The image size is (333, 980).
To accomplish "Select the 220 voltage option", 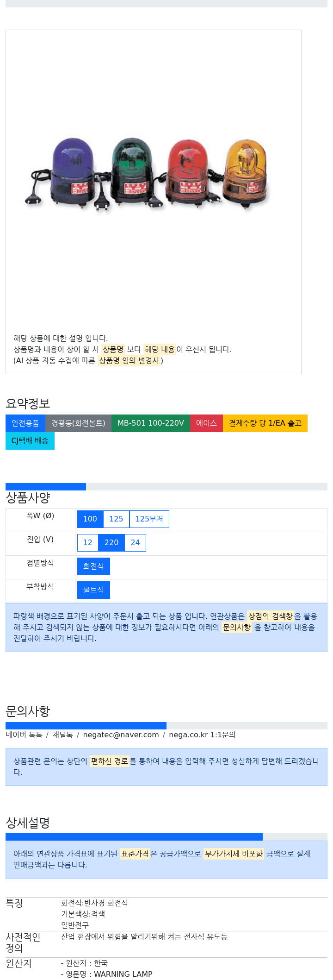I will coord(111,543).
